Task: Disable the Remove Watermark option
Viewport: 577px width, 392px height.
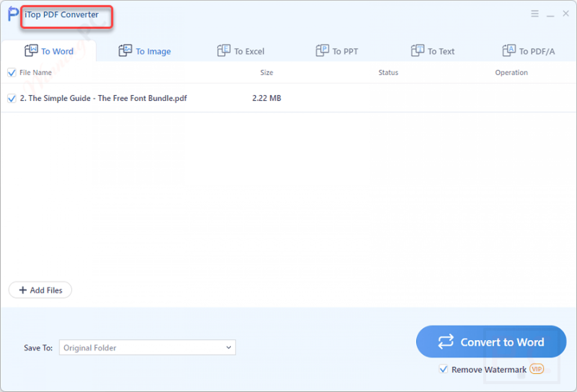Action: tap(443, 369)
